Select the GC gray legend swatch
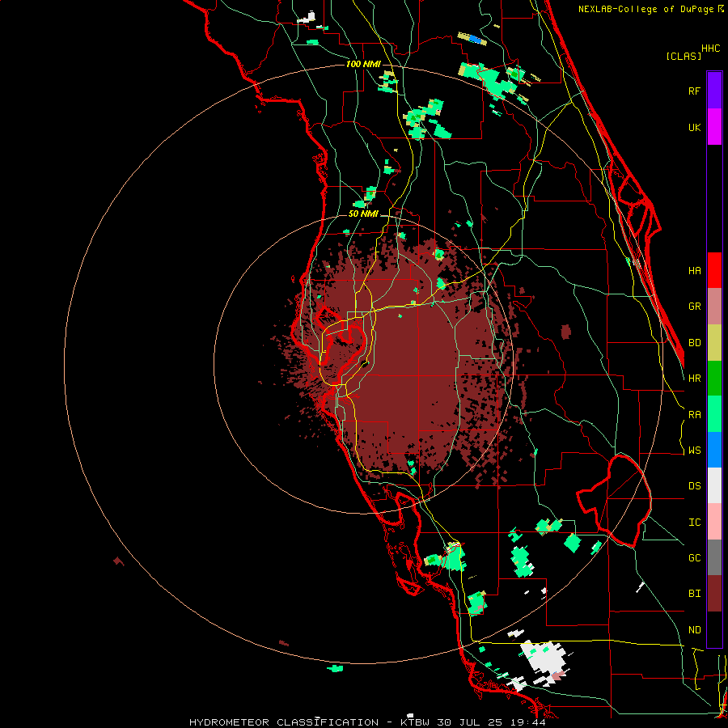 click(x=714, y=557)
